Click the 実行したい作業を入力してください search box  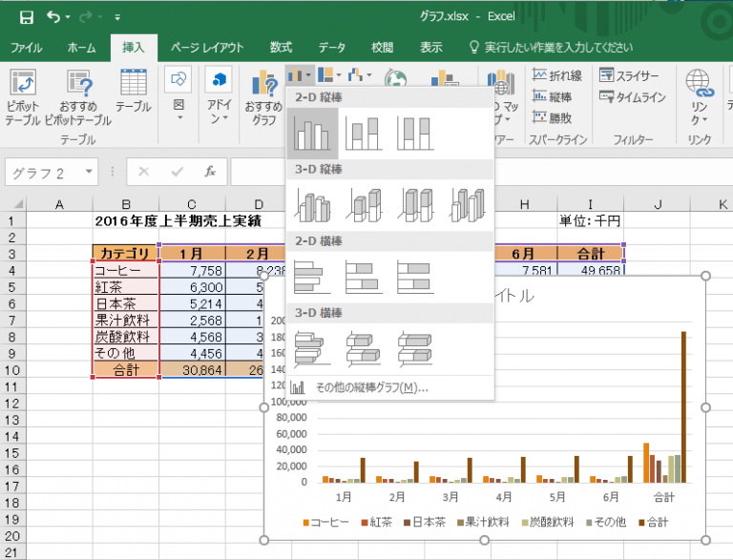[552, 47]
